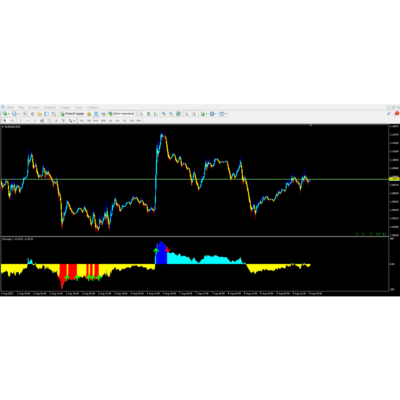Open the Navigator panel icon

[x=39, y=114]
